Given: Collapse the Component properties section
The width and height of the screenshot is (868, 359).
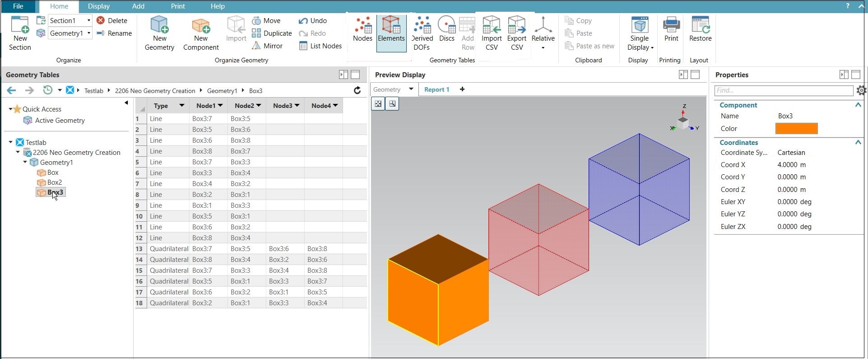Looking at the screenshot, I should [858, 105].
